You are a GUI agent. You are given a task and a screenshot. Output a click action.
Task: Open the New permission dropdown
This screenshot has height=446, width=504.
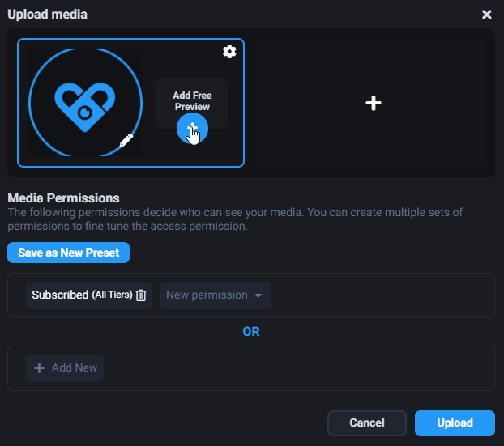207,295
